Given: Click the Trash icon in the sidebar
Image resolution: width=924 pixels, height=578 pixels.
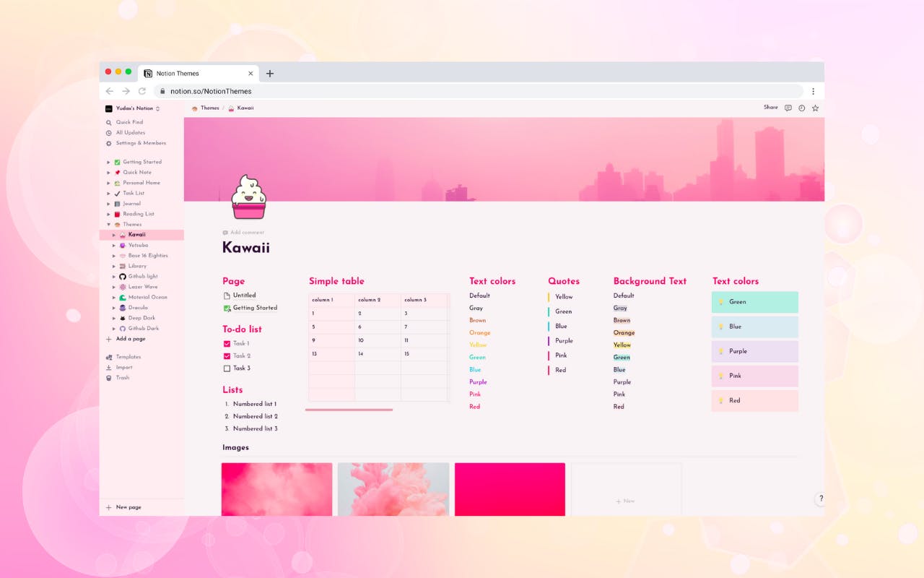Looking at the screenshot, I should tap(110, 377).
